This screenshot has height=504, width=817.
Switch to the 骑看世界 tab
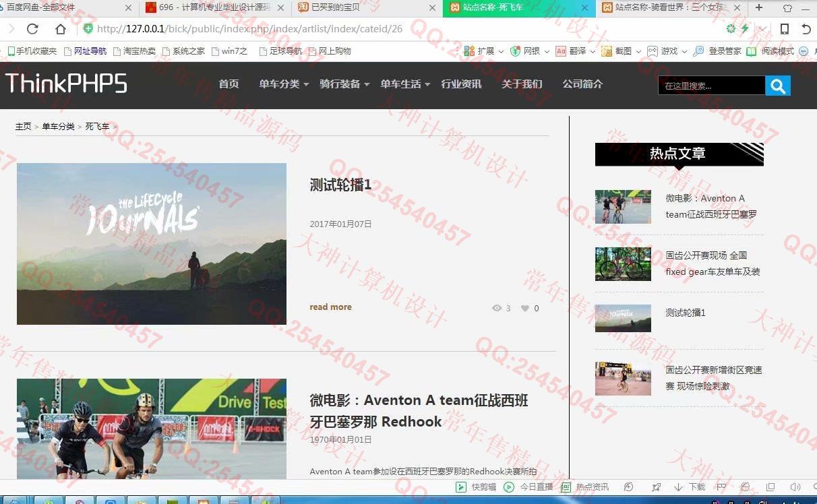pos(671,7)
